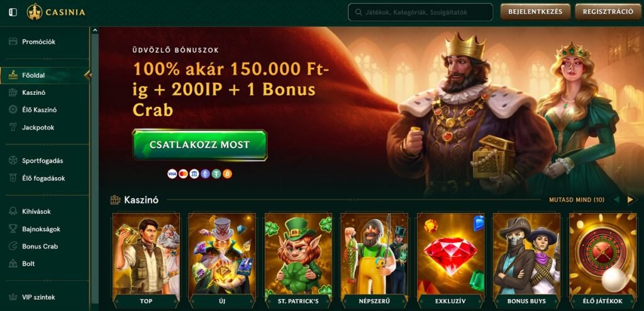The image size is (644, 311).
Task: Click the Bejelentkezés login button
Action: point(535,12)
